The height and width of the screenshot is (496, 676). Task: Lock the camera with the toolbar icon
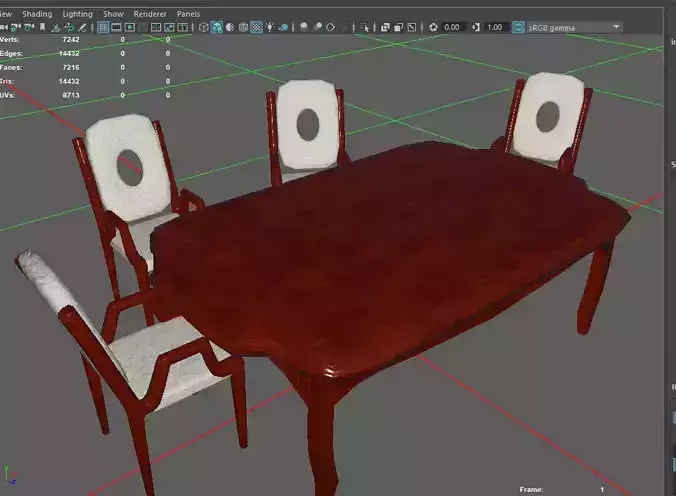16,28
